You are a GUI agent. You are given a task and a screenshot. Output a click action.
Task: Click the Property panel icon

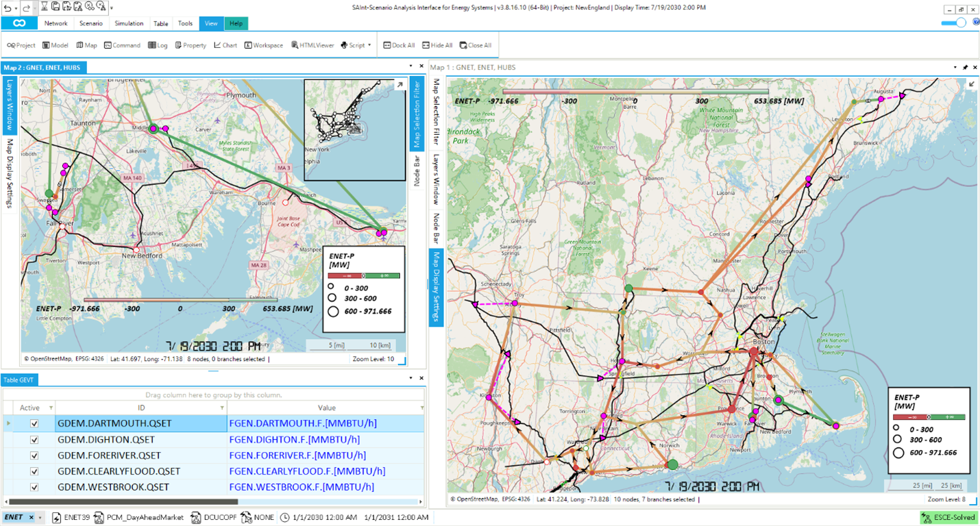[x=189, y=45]
